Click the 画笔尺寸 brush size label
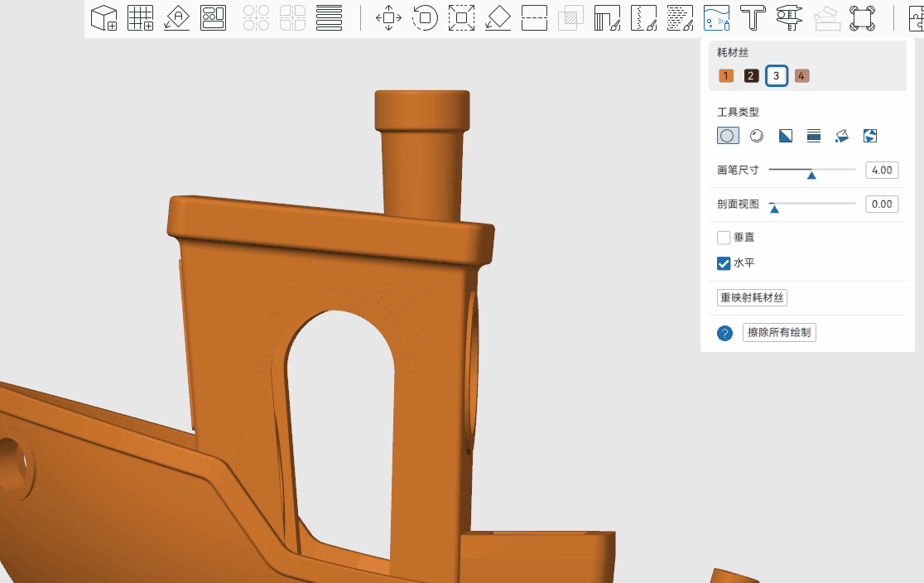Image resolution: width=924 pixels, height=583 pixels. tap(738, 170)
